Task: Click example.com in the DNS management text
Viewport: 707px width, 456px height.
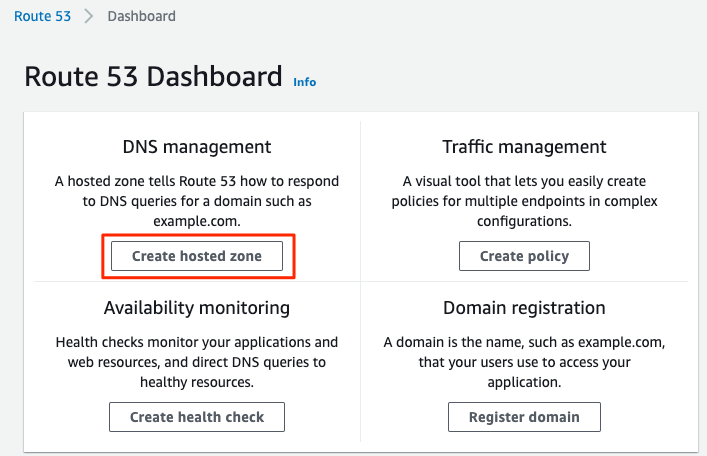Action: pos(197,221)
